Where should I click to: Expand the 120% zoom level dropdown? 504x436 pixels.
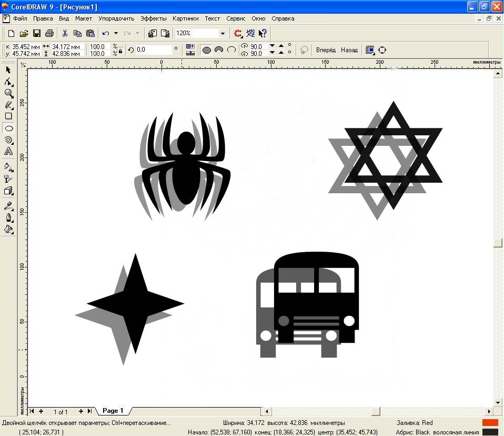pyautogui.click(x=223, y=33)
